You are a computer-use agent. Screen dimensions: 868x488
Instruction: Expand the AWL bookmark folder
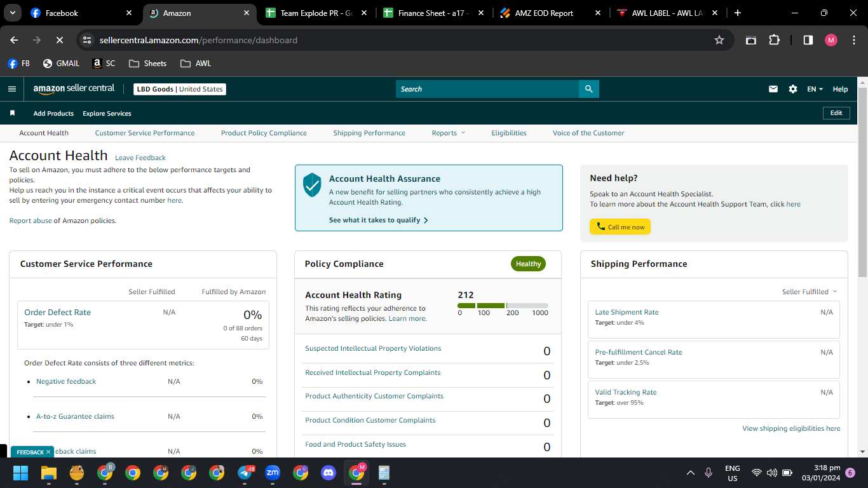196,64
